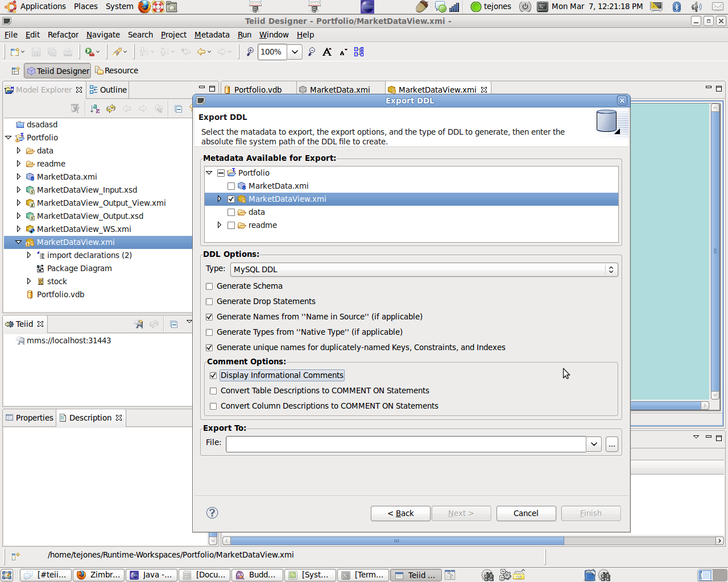This screenshot has height=582, width=728.
Task: Click the export File path input field
Action: click(406, 444)
